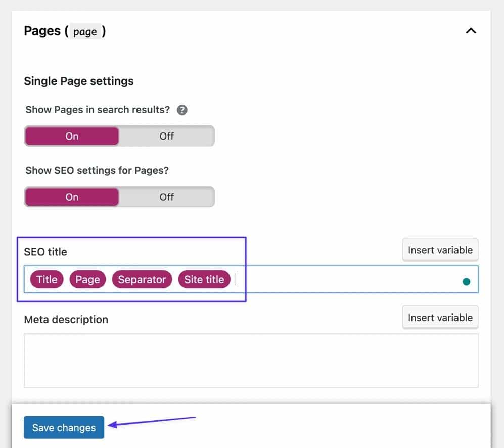Open Insert variable for Meta description
The image size is (504, 448).
(440, 318)
